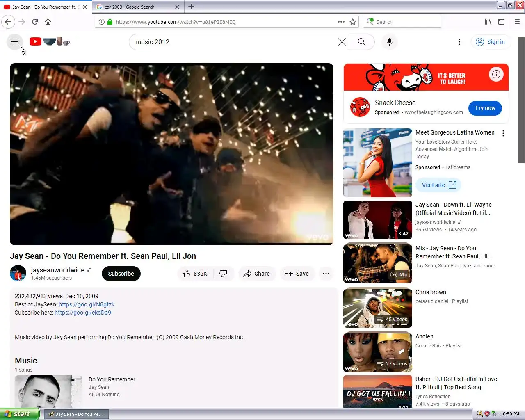This screenshot has height=420, width=525.
Task: Open the YouTube guide hamburger menu
Action: (x=15, y=42)
